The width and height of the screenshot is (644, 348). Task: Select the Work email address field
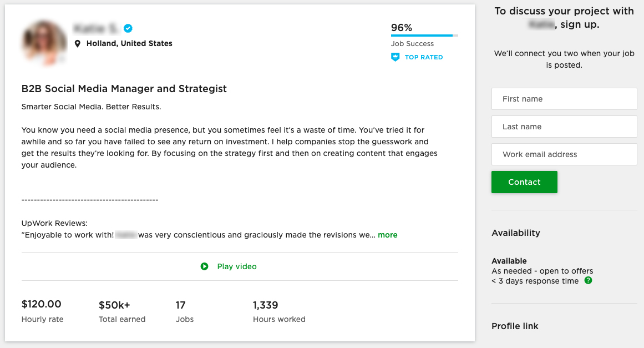(564, 154)
